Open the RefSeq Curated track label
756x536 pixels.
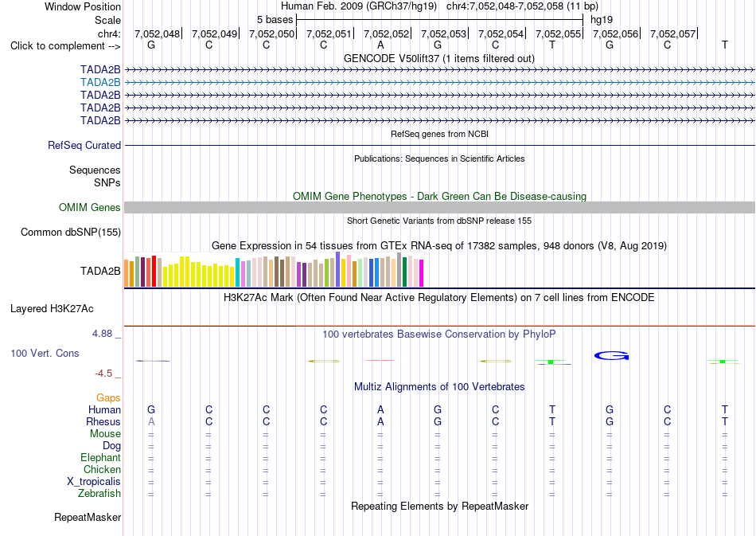tap(84, 145)
